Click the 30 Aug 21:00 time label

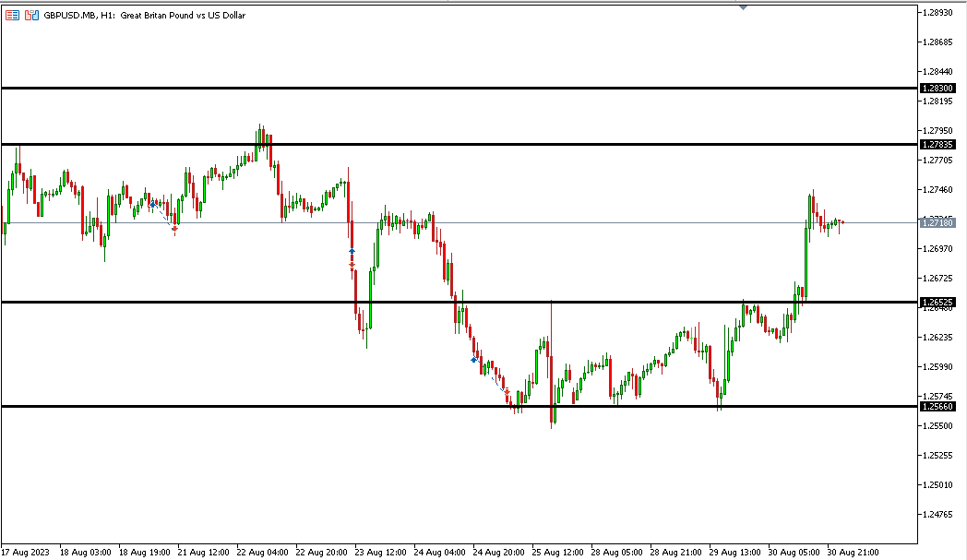click(853, 552)
